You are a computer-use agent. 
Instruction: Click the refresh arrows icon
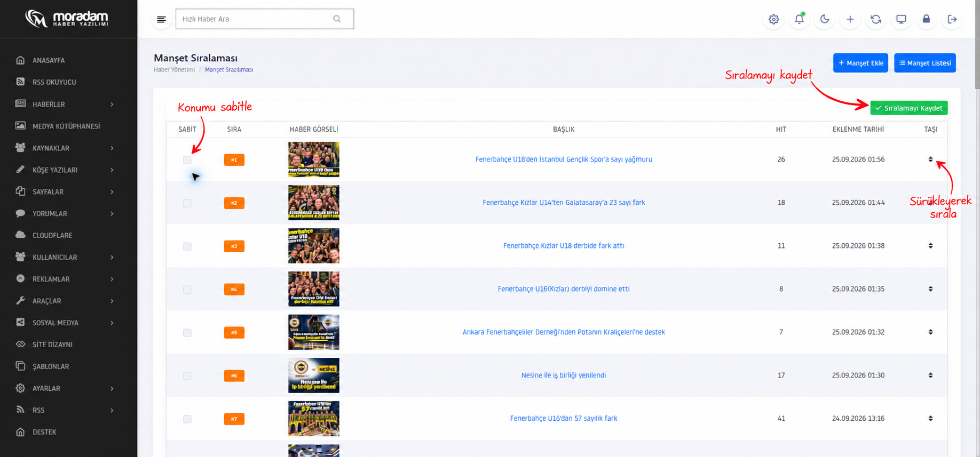[x=876, y=19]
